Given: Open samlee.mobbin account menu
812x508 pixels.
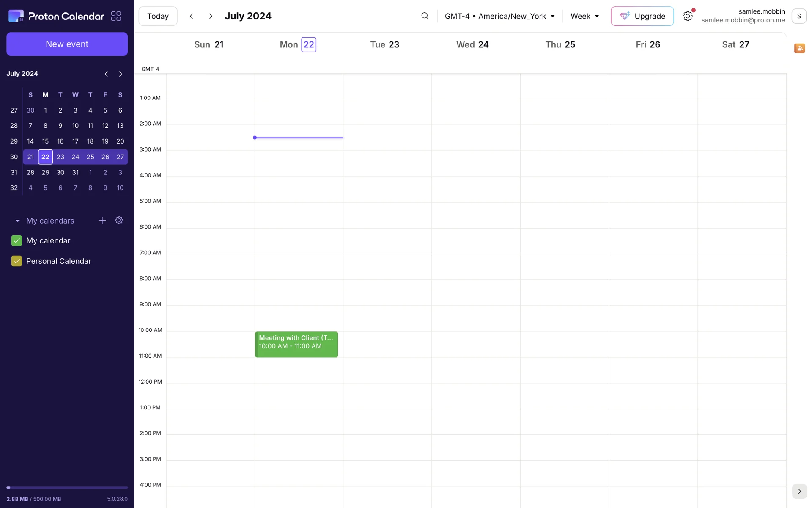Looking at the screenshot, I should coord(798,16).
